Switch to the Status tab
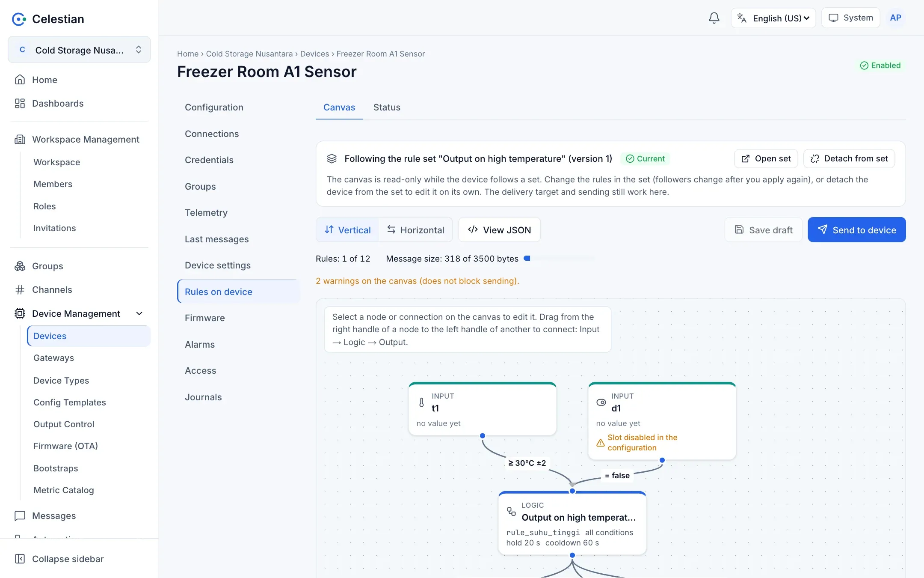Screen dimensions: 924x578 [x=387, y=107]
